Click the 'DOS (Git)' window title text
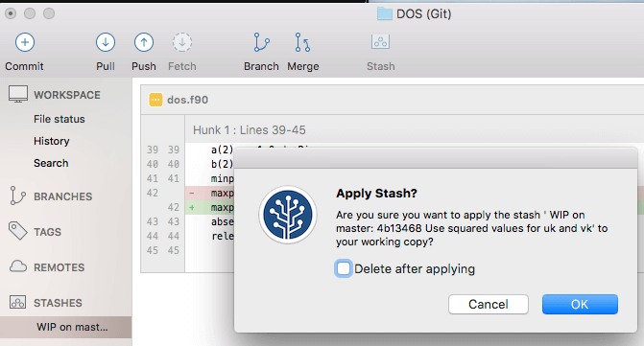The height and width of the screenshot is (346, 644). (x=423, y=14)
